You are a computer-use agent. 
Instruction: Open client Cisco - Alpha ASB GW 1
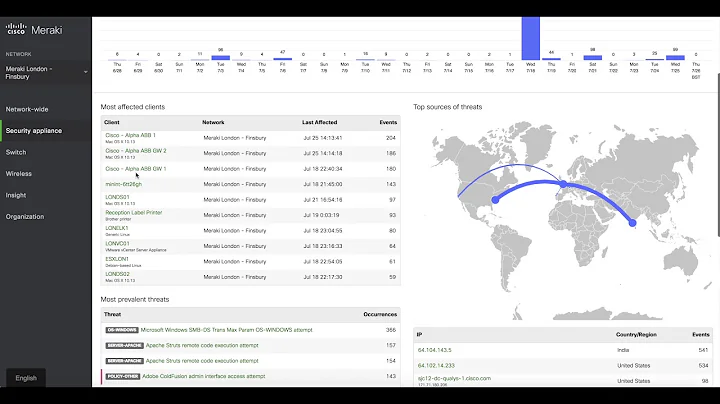point(136,168)
